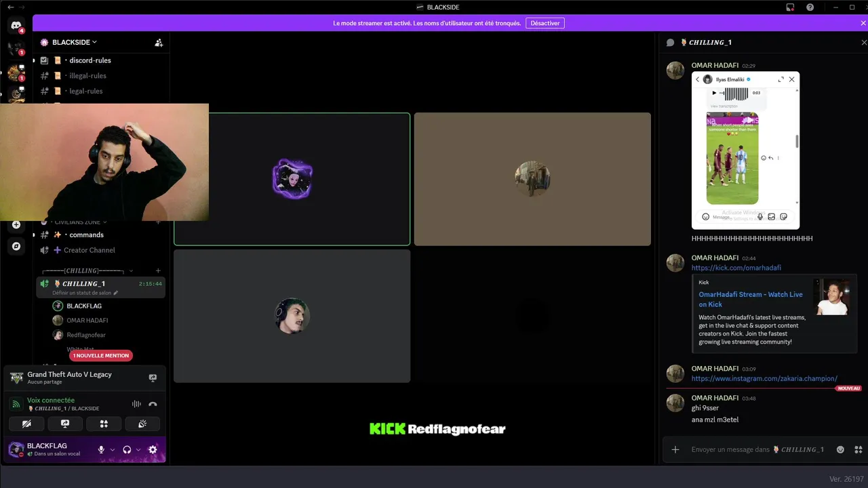868x488 pixels.
Task: Open user settings gear
Action: [153, 449]
